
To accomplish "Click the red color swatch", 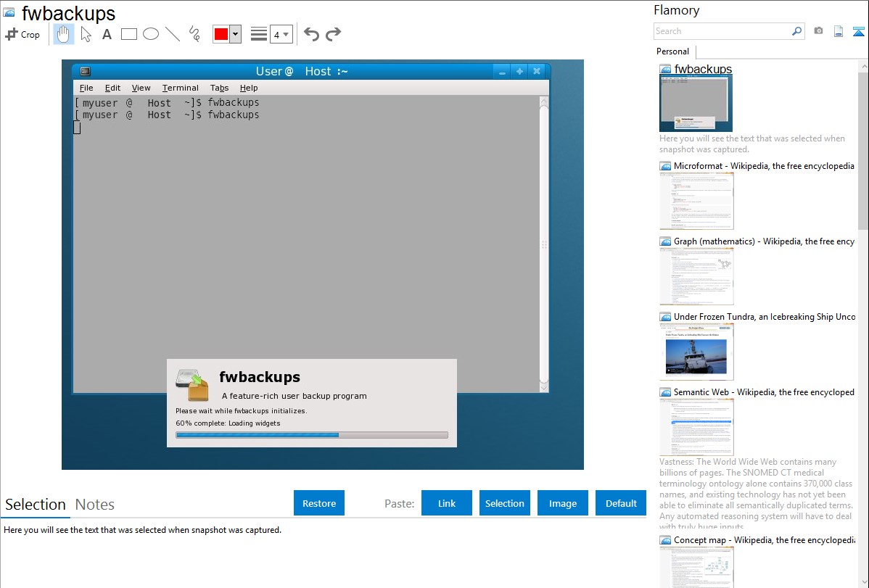I will pos(221,34).
